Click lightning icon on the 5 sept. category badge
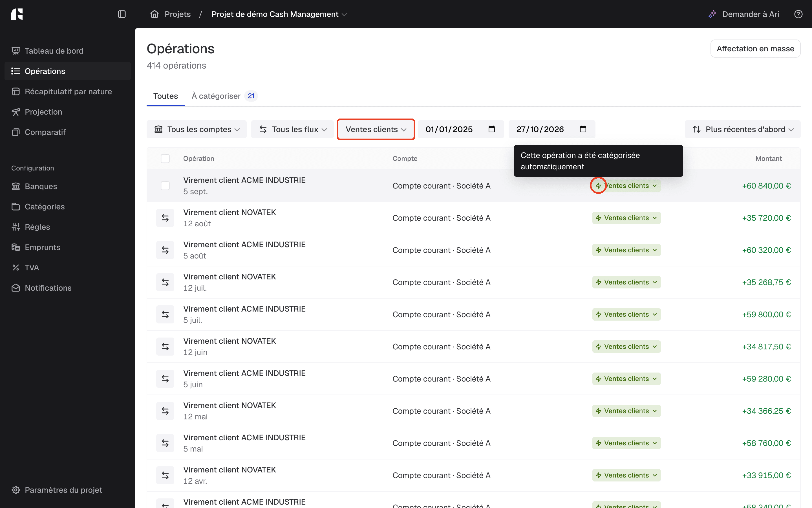The image size is (812, 508). [x=598, y=185]
